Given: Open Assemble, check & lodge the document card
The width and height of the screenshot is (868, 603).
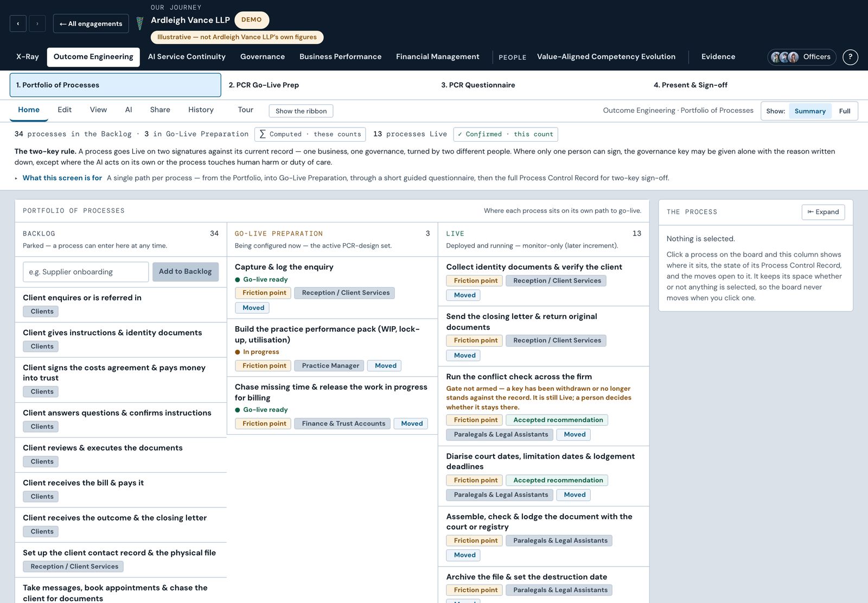Looking at the screenshot, I should pyautogui.click(x=543, y=536).
